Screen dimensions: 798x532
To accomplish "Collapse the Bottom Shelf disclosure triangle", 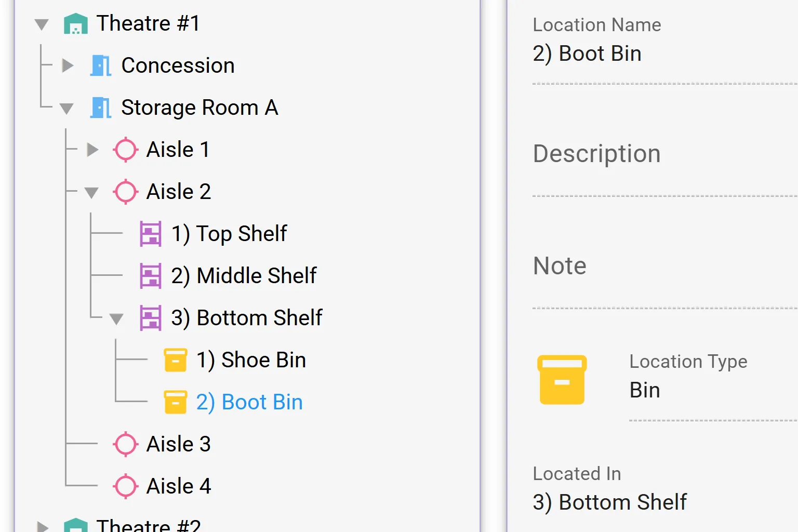I will click(x=116, y=318).
